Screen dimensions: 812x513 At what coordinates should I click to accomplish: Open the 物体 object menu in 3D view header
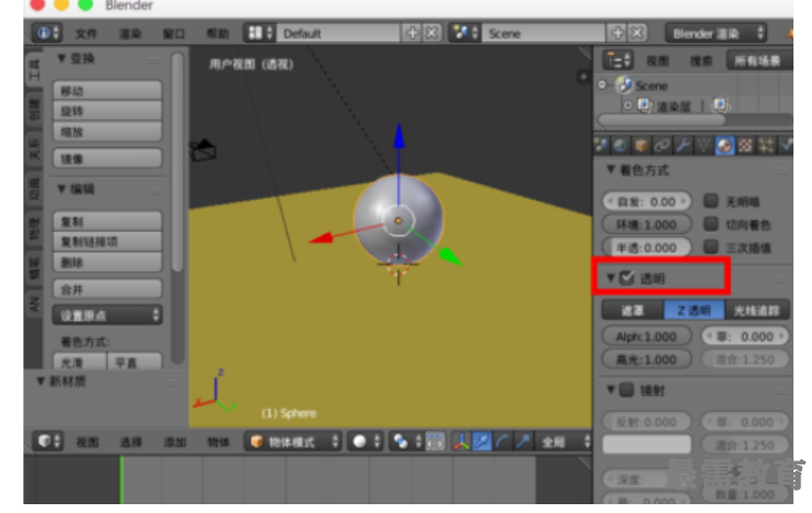point(218,442)
